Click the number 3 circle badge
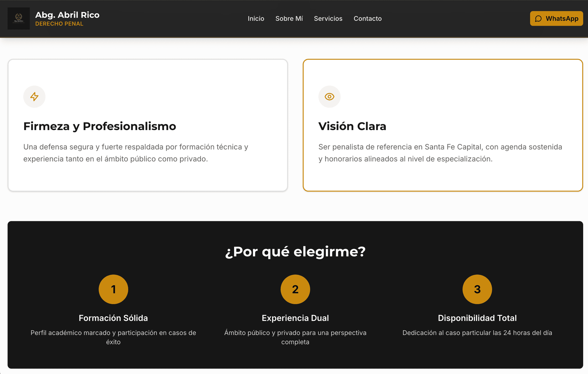 click(x=477, y=289)
